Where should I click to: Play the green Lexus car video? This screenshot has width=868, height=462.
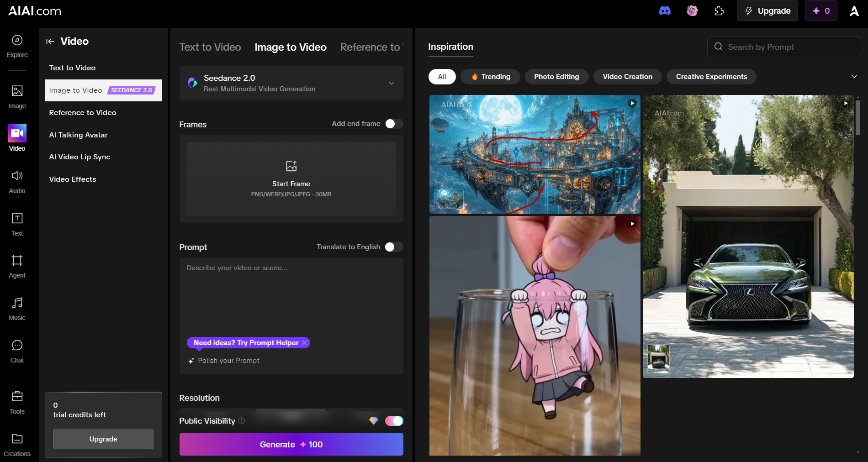846,103
